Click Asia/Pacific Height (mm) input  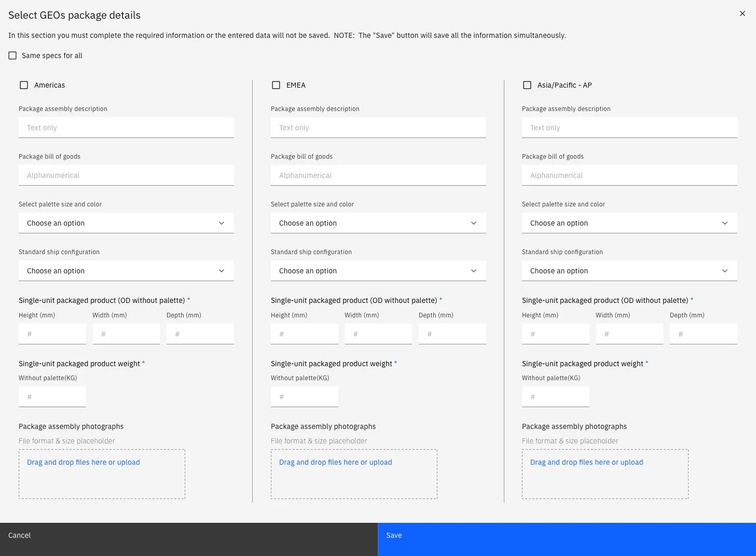556,334
